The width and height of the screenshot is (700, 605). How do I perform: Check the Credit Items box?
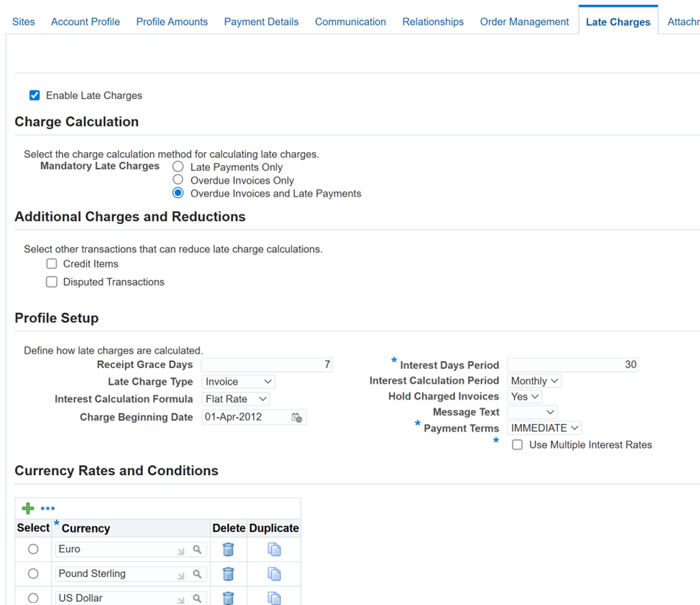[x=52, y=263]
